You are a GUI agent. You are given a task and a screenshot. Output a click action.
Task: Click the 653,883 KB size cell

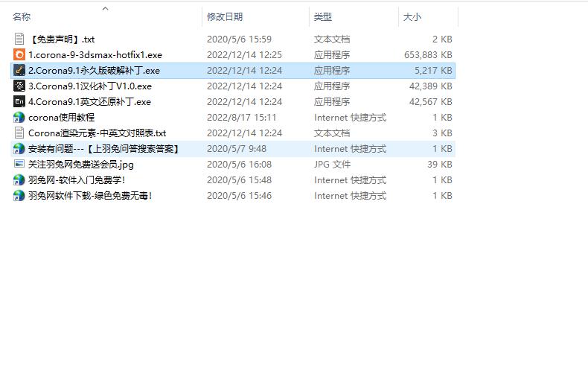(427, 54)
